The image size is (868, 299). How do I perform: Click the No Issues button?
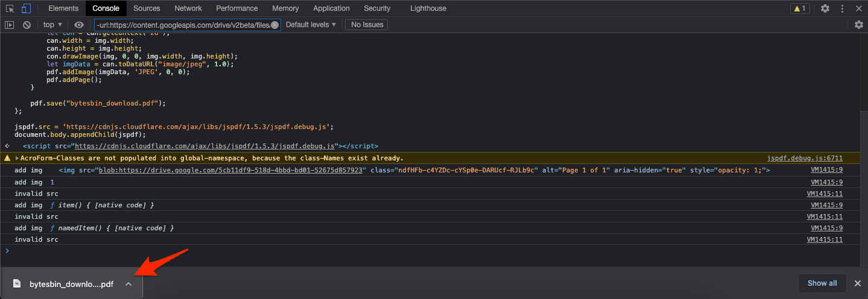click(366, 25)
